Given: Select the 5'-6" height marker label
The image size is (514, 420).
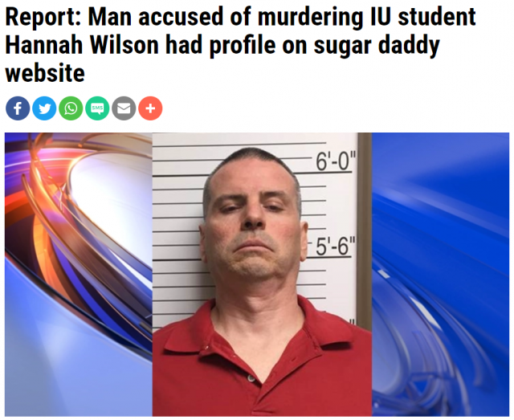Looking at the screenshot, I should (335, 247).
